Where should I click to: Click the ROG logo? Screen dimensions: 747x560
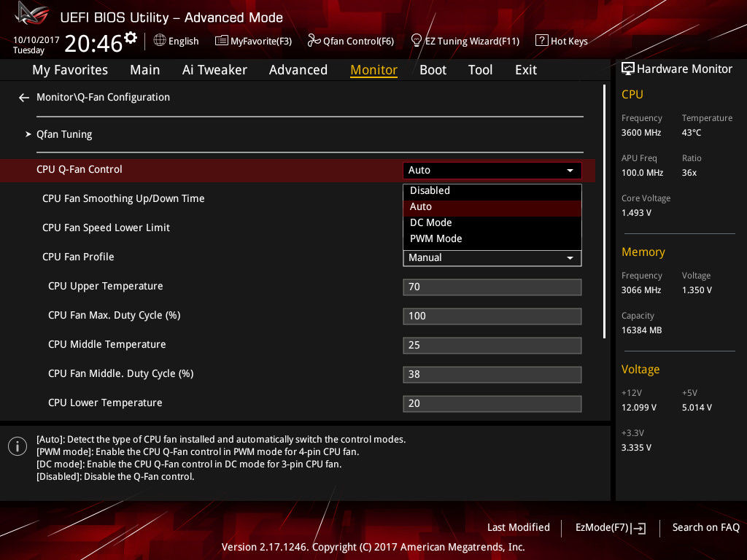[x=31, y=15]
